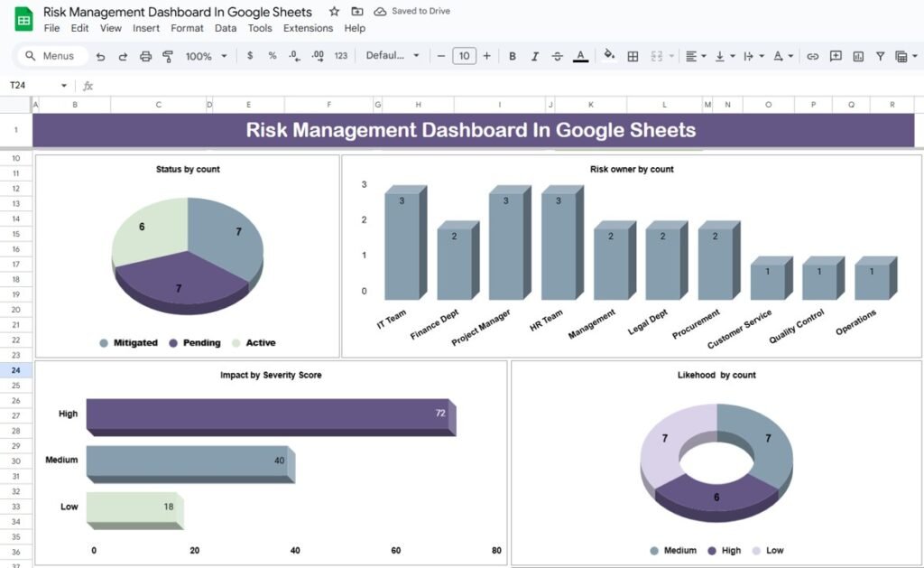
Task: Open the Tools menu
Action: (x=259, y=28)
